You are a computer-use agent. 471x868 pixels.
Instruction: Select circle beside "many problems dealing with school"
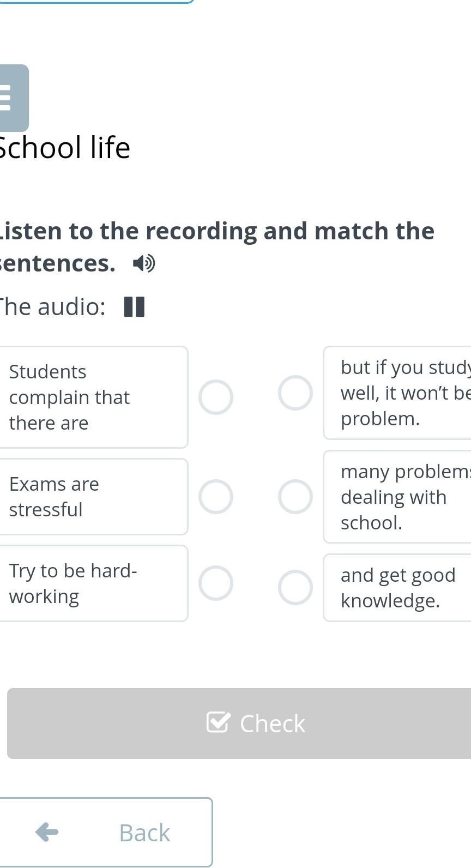(x=295, y=497)
